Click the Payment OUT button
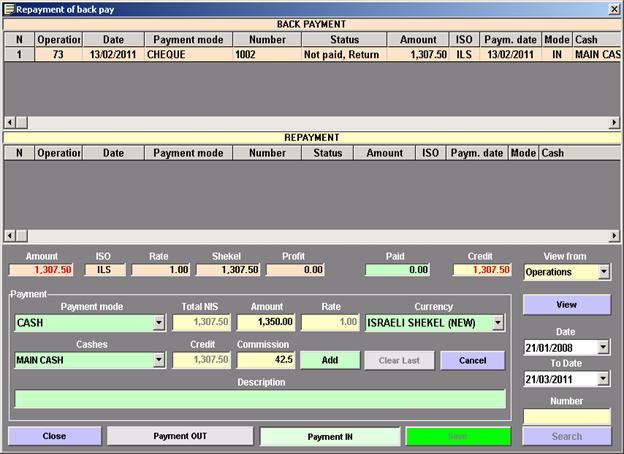Screen dimensions: 624x454 [x=179, y=436]
